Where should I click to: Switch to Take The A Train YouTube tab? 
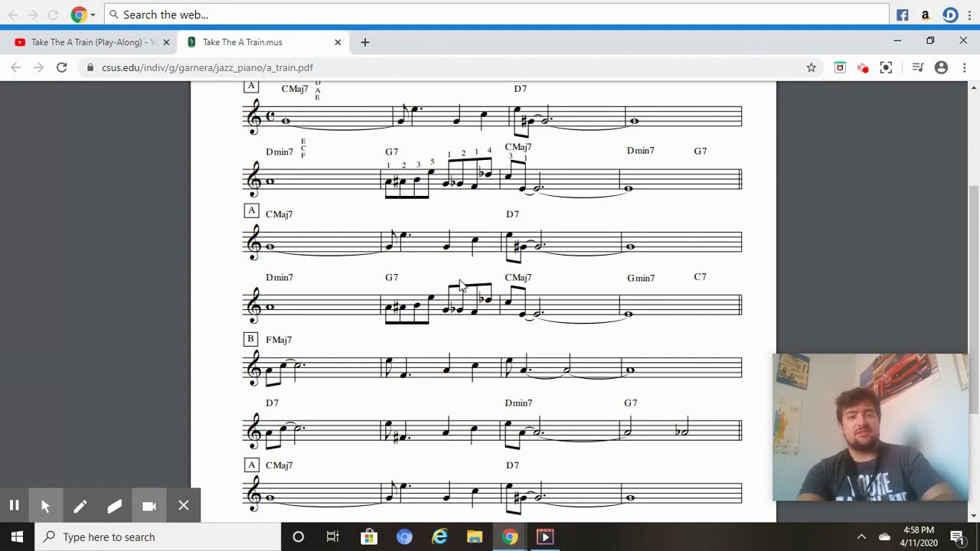click(x=93, y=42)
